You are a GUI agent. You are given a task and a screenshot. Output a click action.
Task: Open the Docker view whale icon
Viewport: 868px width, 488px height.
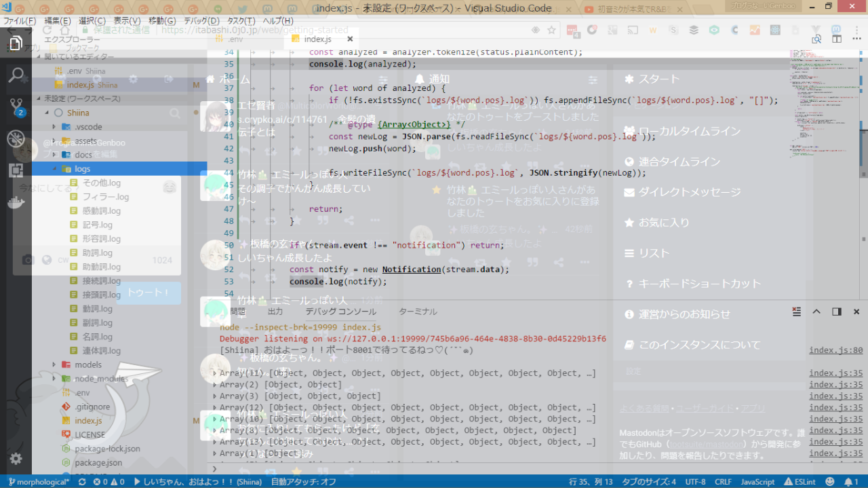[x=16, y=202]
